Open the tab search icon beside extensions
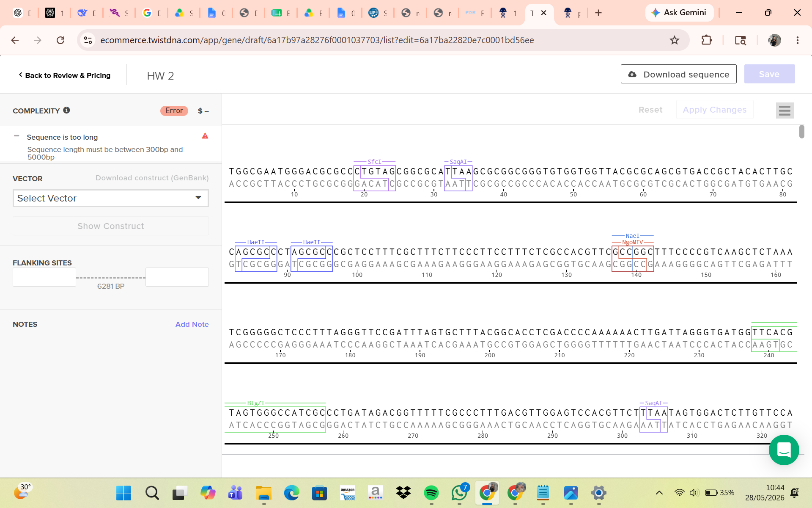812x508 pixels. [740, 40]
